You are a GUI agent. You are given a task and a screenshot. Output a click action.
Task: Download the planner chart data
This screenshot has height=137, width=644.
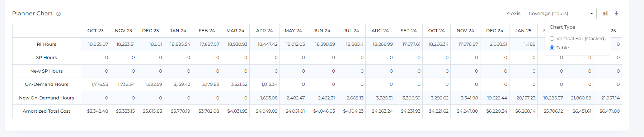(x=617, y=13)
